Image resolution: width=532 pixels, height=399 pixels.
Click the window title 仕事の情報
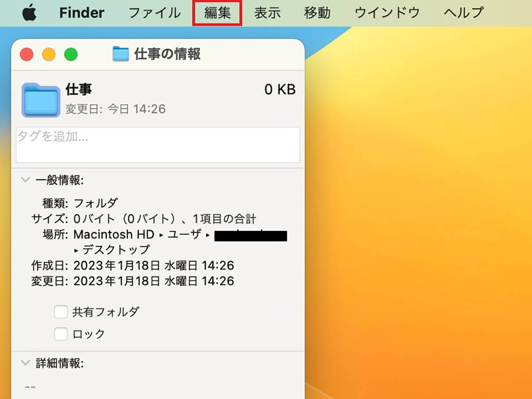[168, 54]
